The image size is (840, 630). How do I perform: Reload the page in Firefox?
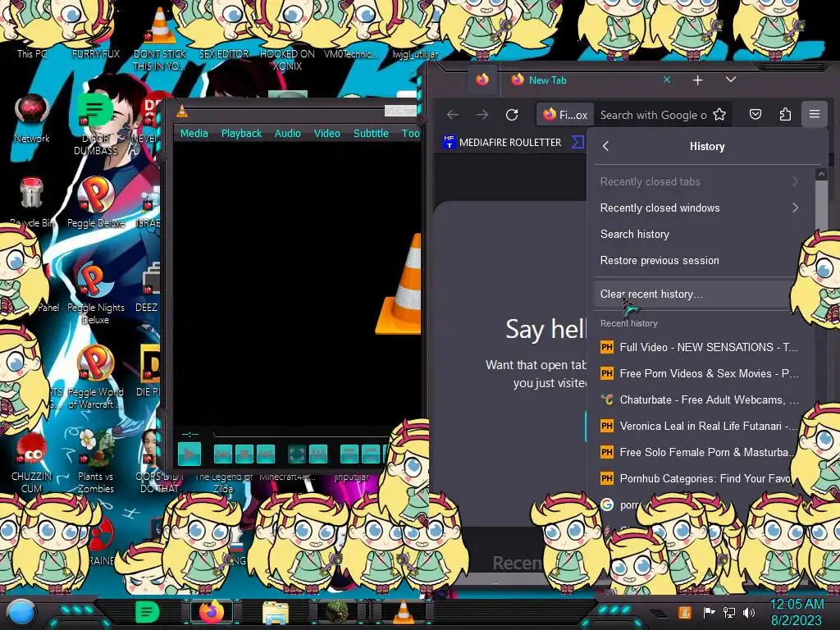click(512, 115)
